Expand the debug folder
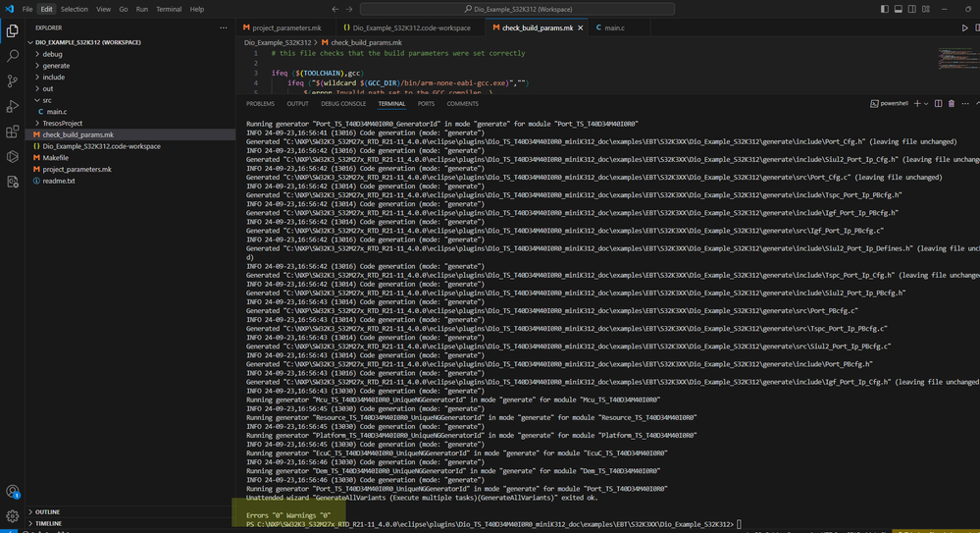980x533 pixels. (130, 54)
